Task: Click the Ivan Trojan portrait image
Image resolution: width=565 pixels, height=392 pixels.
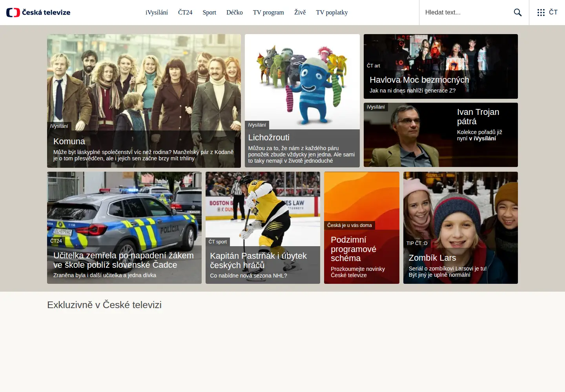Action: 408,135
